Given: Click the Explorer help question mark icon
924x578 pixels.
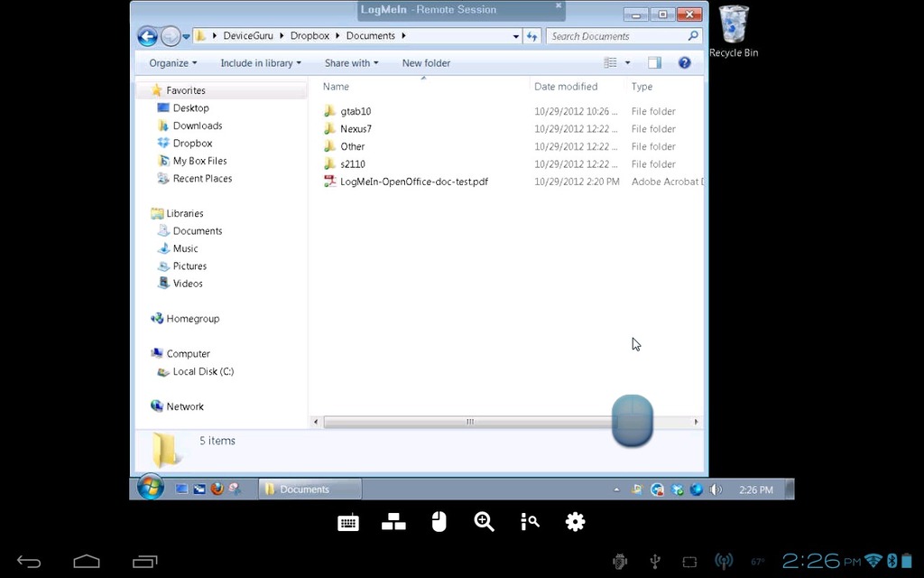Looking at the screenshot, I should 684,62.
